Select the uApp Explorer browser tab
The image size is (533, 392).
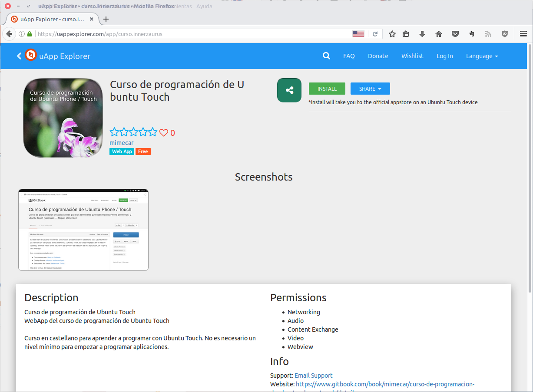tap(52, 19)
